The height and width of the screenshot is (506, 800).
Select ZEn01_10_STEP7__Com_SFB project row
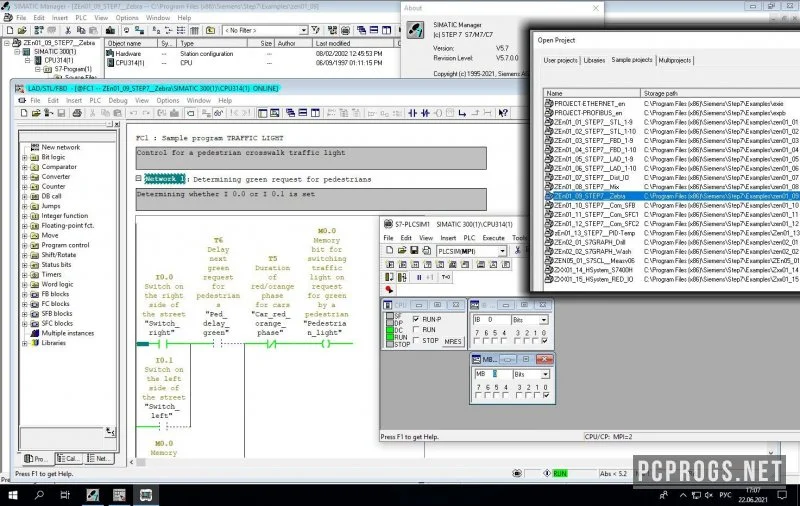671,205
